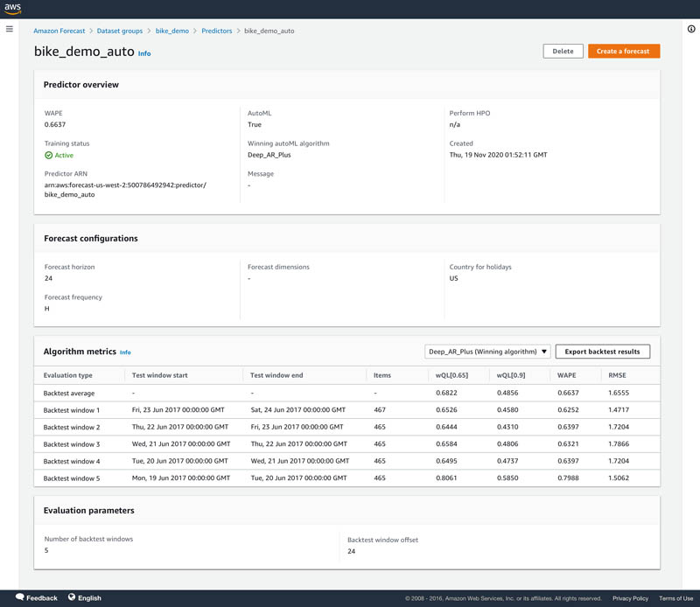Select Backtest window 3 row label

pos(72,444)
